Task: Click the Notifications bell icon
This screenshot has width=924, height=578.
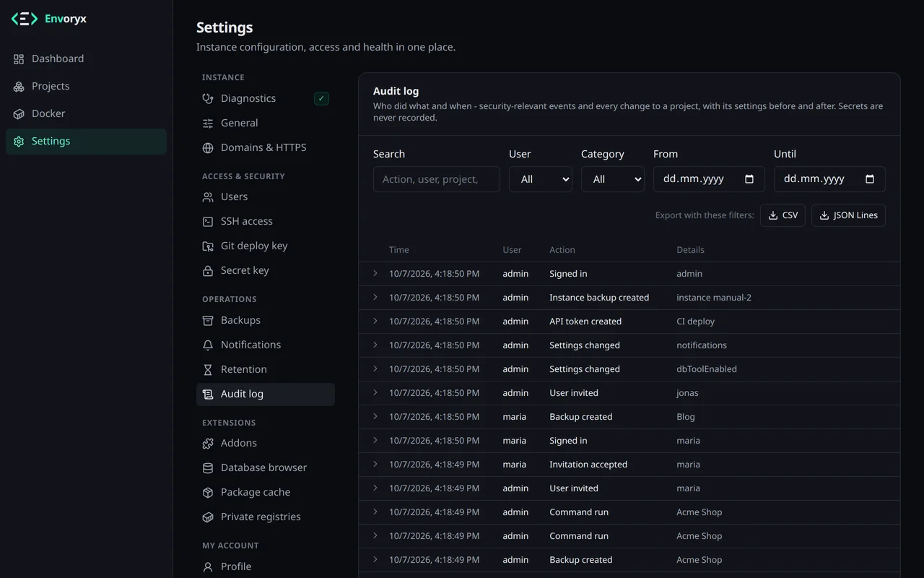Action: coord(208,345)
